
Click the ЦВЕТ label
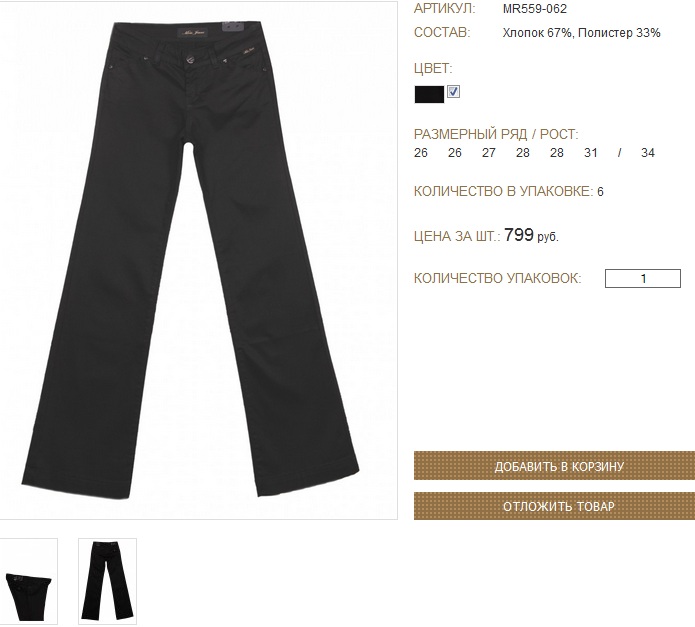click(433, 69)
